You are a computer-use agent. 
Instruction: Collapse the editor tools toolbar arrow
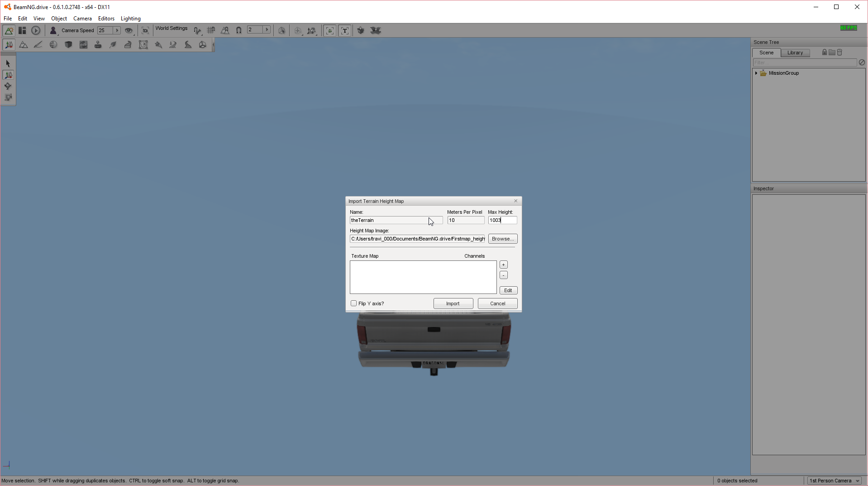click(213, 45)
